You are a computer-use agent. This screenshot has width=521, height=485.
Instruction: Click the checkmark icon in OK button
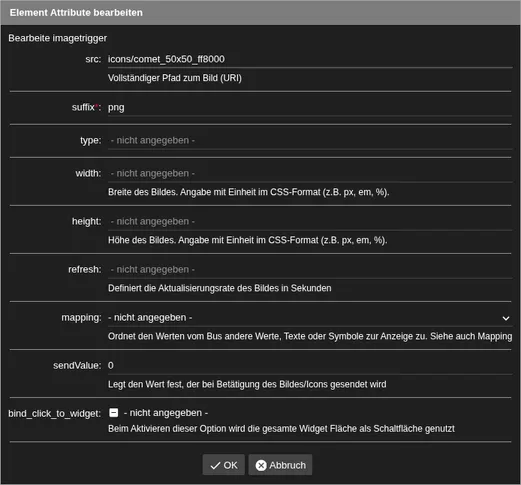click(215, 465)
